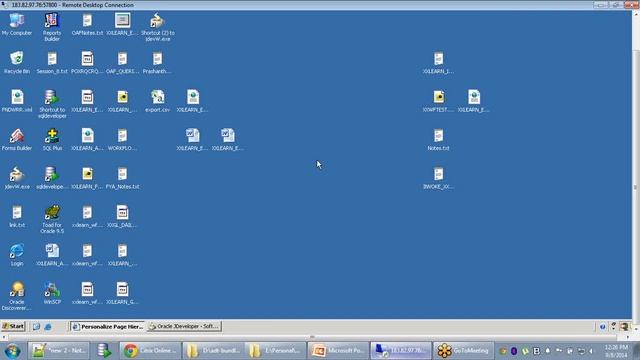Select the Prashanth text file icon

158,62
